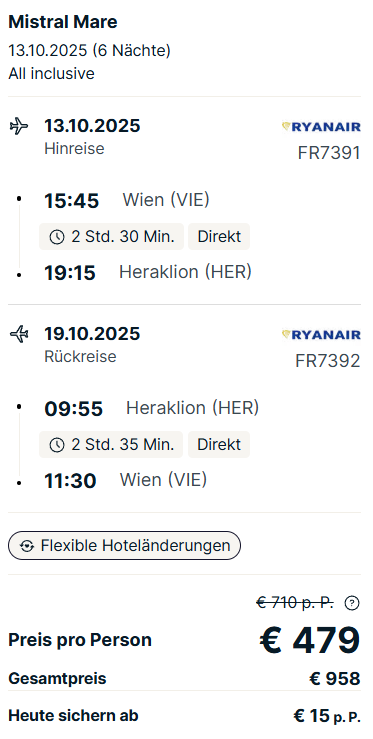This screenshot has height=739, width=373.
Task: Open the price info question mark icon
Action: click(352, 603)
